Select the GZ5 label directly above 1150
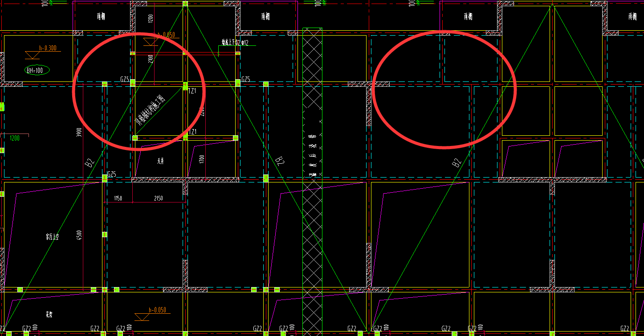This screenshot has width=644, height=336. pyautogui.click(x=112, y=174)
